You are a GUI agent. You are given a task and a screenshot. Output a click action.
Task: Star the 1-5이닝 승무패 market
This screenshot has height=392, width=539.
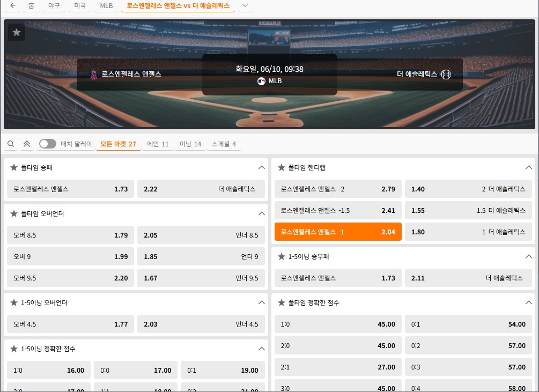tap(282, 256)
